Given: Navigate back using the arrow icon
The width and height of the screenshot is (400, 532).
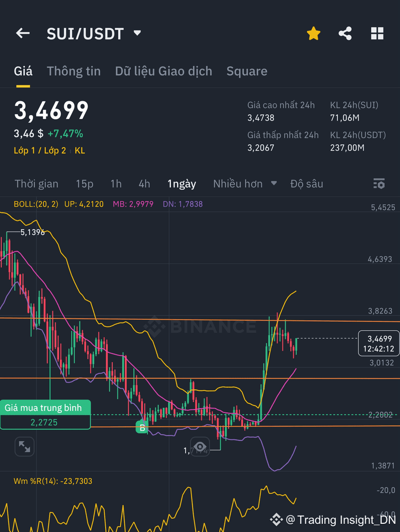Looking at the screenshot, I should click(22, 33).
